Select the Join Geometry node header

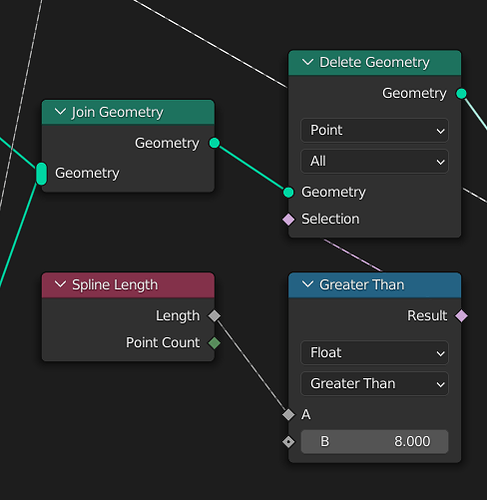coord(128,112)
